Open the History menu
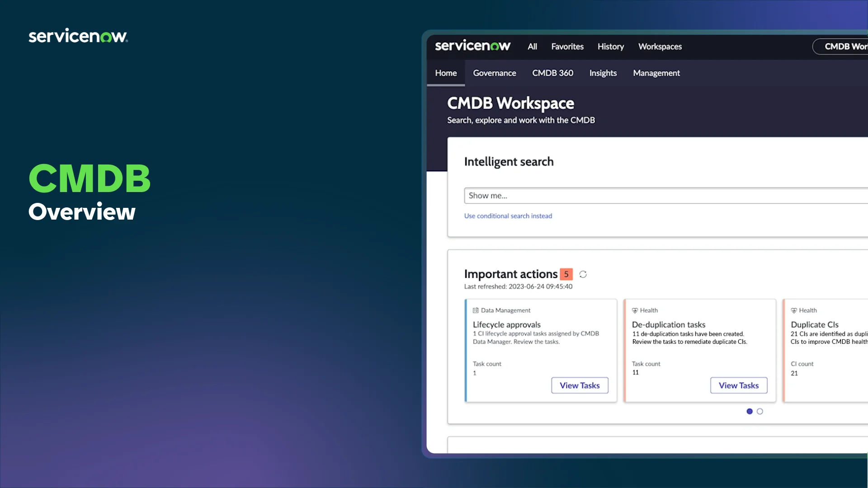 point(610,47)
